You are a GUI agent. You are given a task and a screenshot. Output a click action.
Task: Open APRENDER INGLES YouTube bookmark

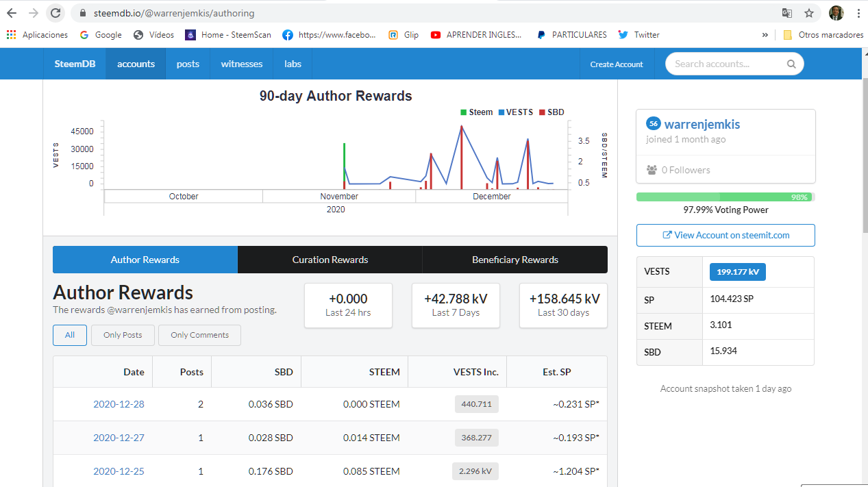pos(477,35)
